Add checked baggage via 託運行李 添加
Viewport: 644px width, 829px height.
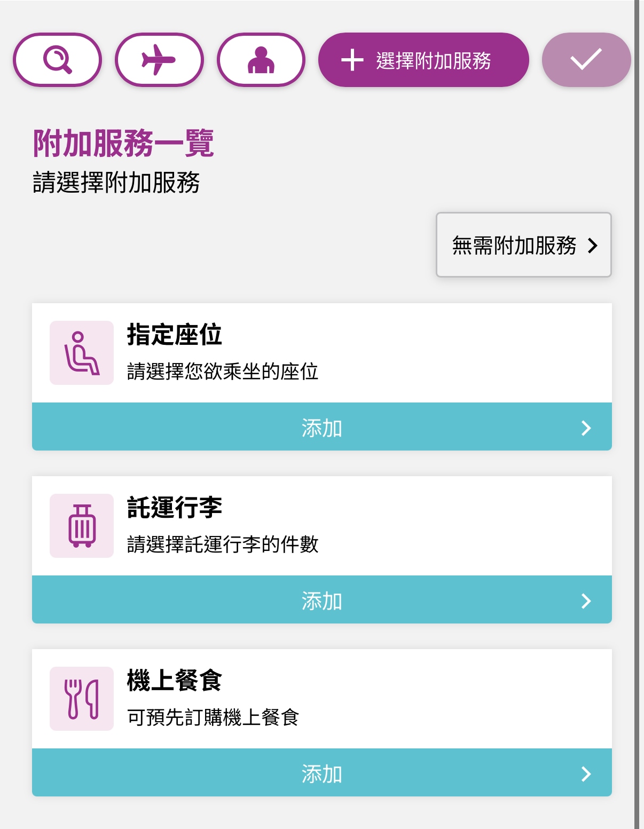[322, 599]
